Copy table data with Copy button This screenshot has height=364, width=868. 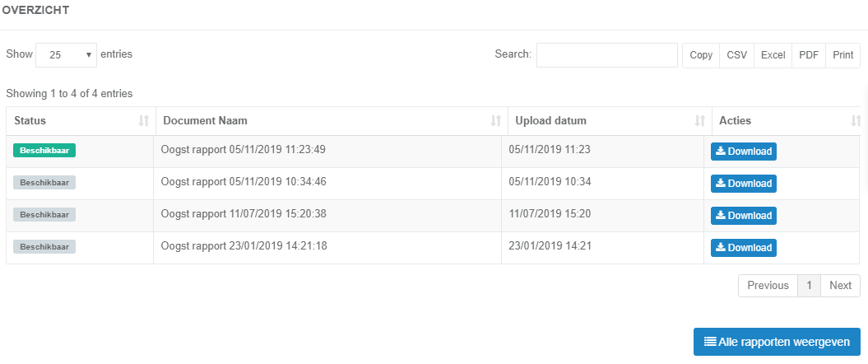701,55
